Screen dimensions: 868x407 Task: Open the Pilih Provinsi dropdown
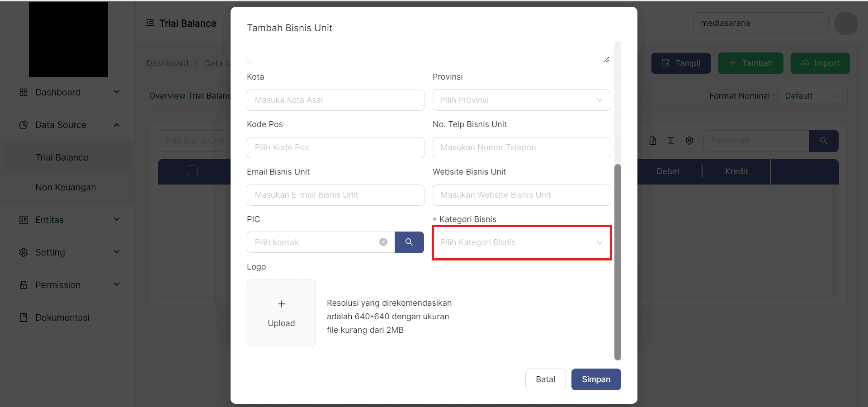pyautogui.click(x=521, y=100)
